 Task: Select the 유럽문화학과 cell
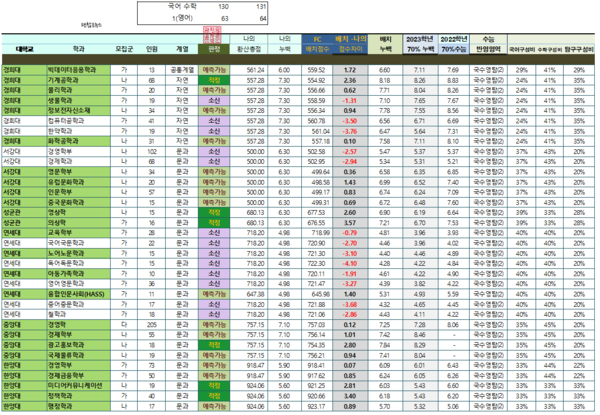(78, 182)
